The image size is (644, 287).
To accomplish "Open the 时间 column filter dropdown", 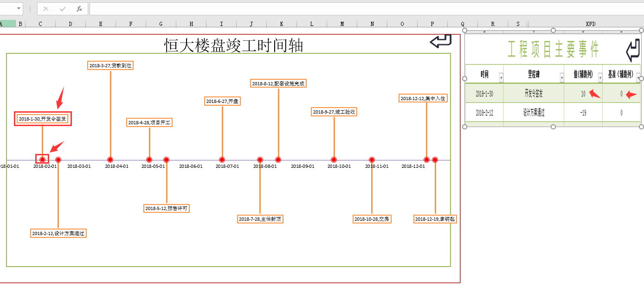I will click(x=501, y=77).
